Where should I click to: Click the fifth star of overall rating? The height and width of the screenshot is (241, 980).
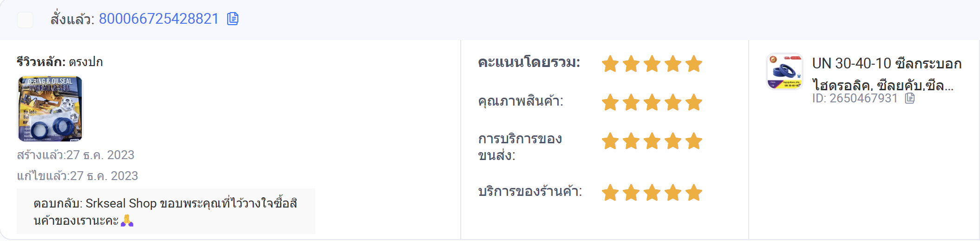point(693,64)
